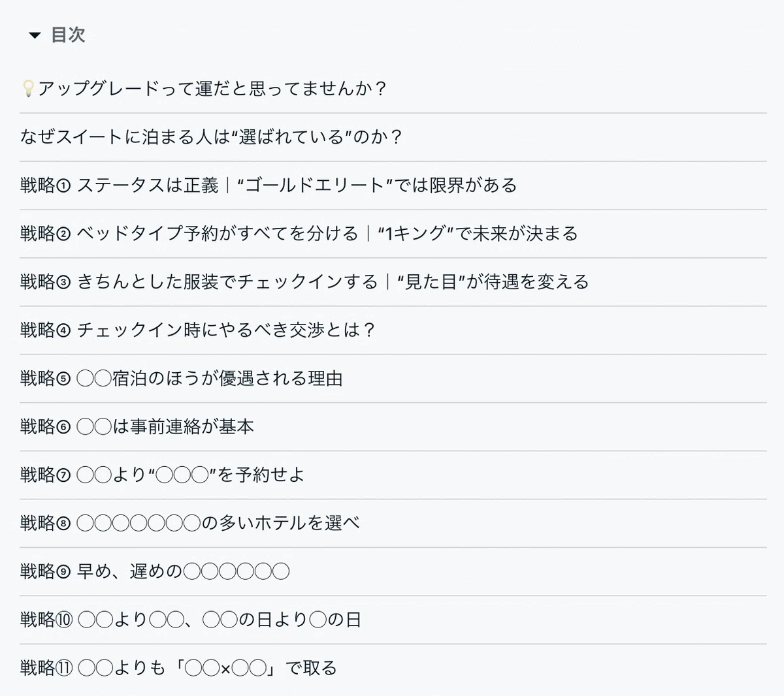The image size is (784, 696).
Task: Open 戦略③ きちんとした服装でチェックイン link
Action: [304, 282]
